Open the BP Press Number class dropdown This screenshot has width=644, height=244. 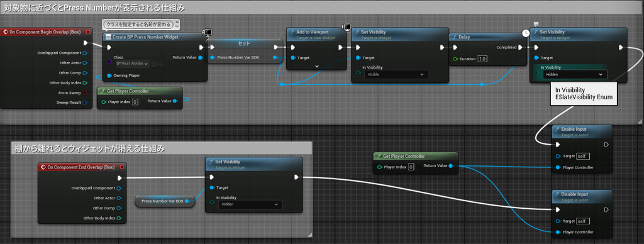132,64
